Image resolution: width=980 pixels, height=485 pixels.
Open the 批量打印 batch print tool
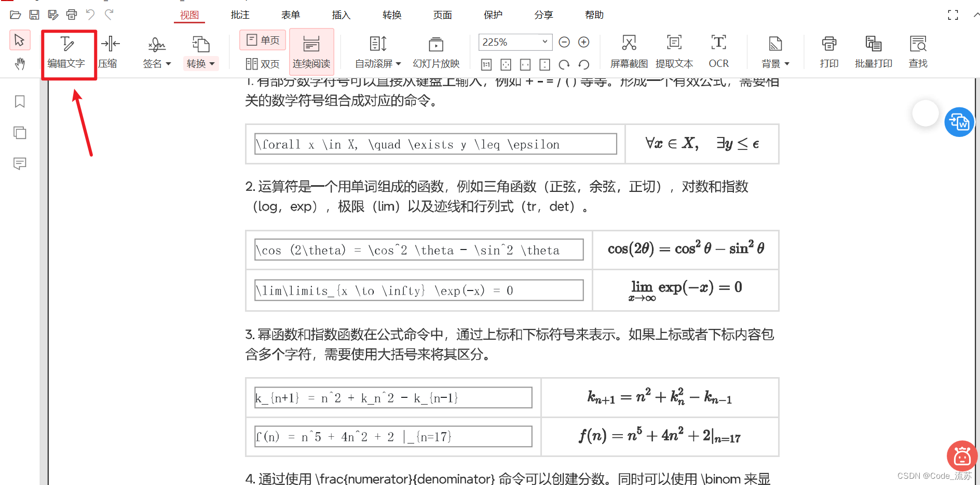click(873, 51)
